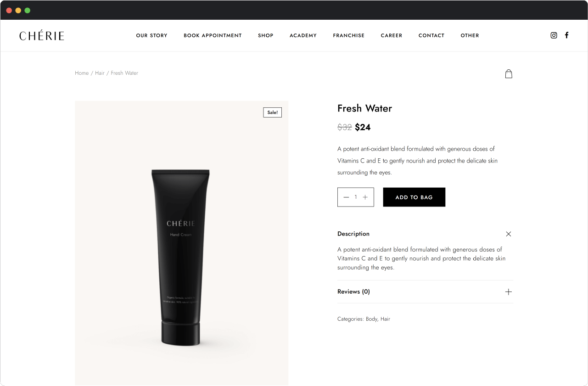Follow the Hair breadcrumb link
The width and height of the screenshot is (588, 386).
point(100,73)
